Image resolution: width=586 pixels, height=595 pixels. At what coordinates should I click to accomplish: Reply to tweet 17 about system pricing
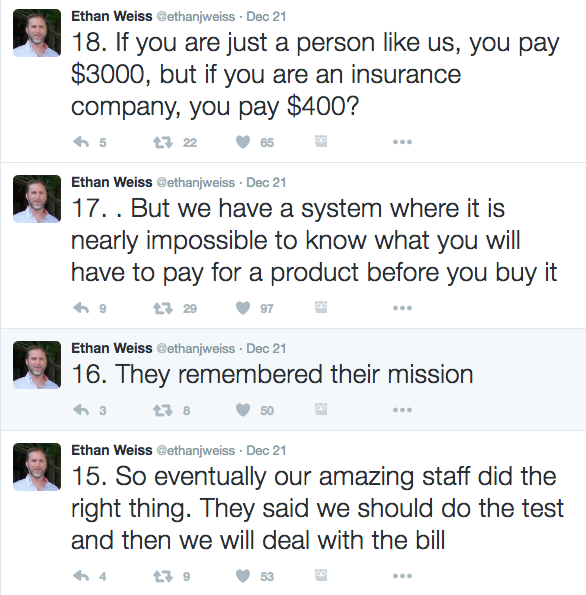point(81,308)
